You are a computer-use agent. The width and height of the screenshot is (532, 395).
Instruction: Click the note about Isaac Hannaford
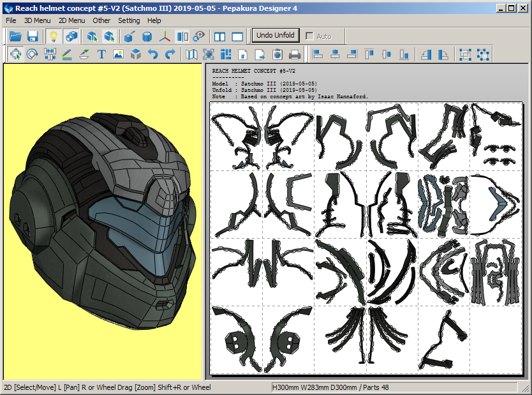click(x=290, y=97)
